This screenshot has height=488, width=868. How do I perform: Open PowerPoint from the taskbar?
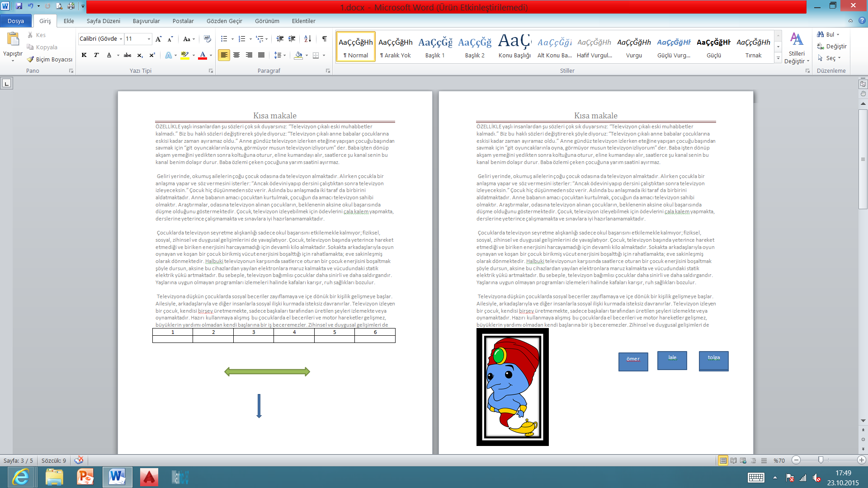[x=85, y=477]
